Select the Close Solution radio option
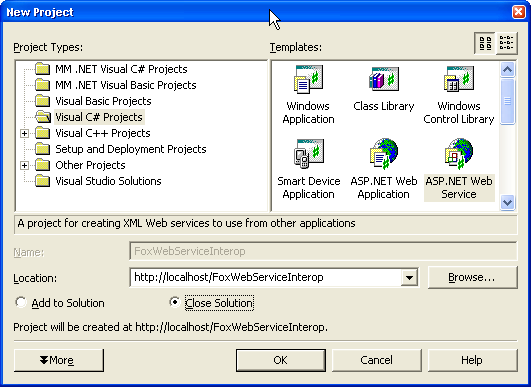531x387 pixels. [174, 302]
